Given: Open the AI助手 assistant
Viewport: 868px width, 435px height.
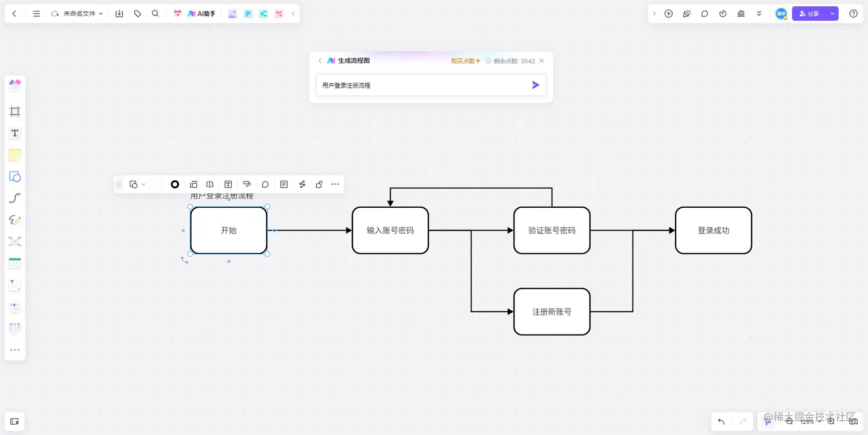Looking at the screenshot, I should [201, 14].
